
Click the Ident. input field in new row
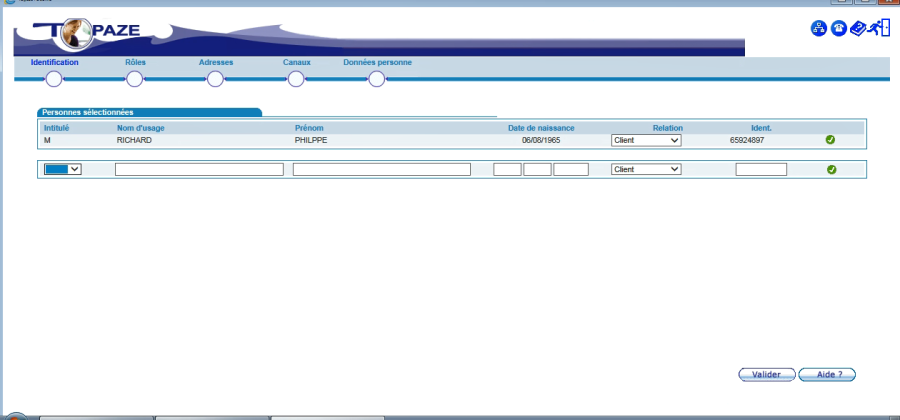coord(761,170)
